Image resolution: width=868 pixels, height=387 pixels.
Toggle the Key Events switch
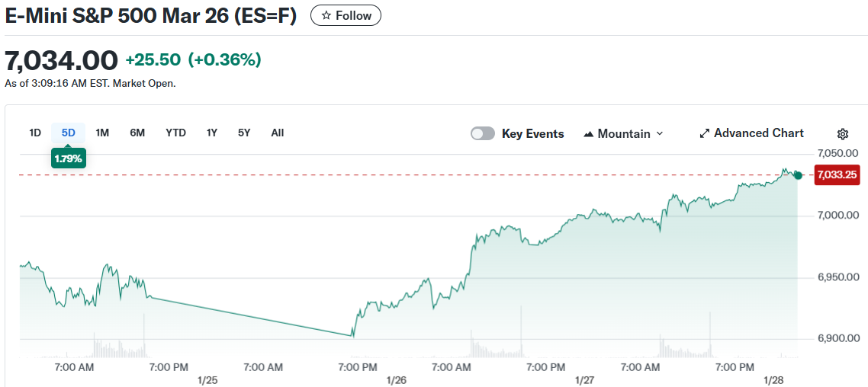pos(483,134)
